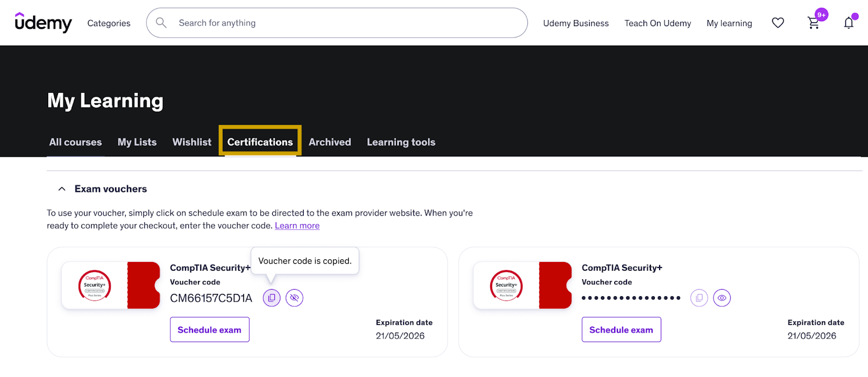Copy the CM66157C5D1A voucher code

[x=272, y=298]
